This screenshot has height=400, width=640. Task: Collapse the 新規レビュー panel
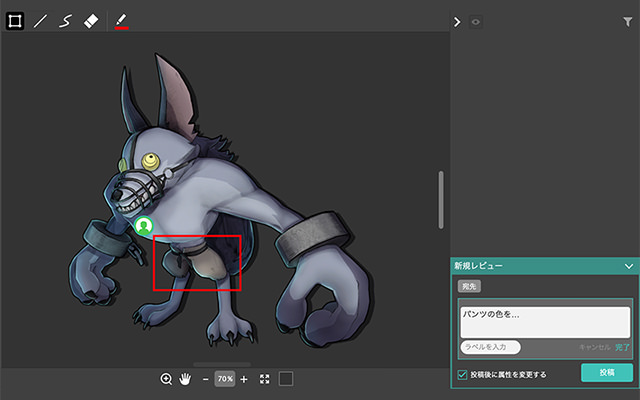point(629,266)
